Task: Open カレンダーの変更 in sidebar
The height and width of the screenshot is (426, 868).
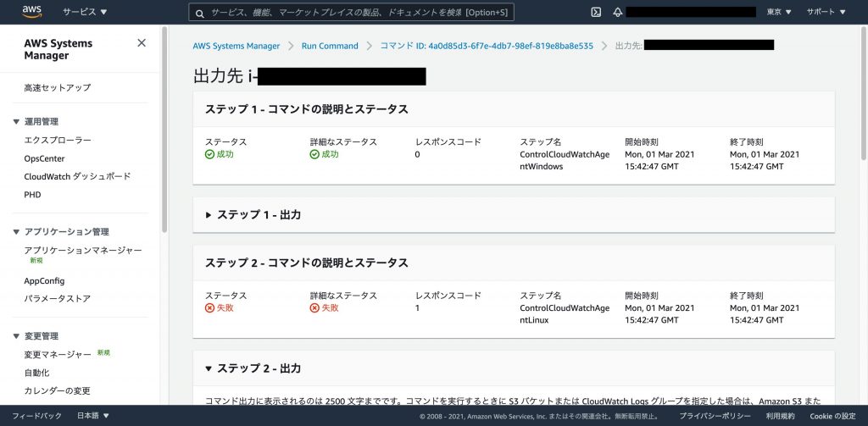Action: (x=57, y=390)
